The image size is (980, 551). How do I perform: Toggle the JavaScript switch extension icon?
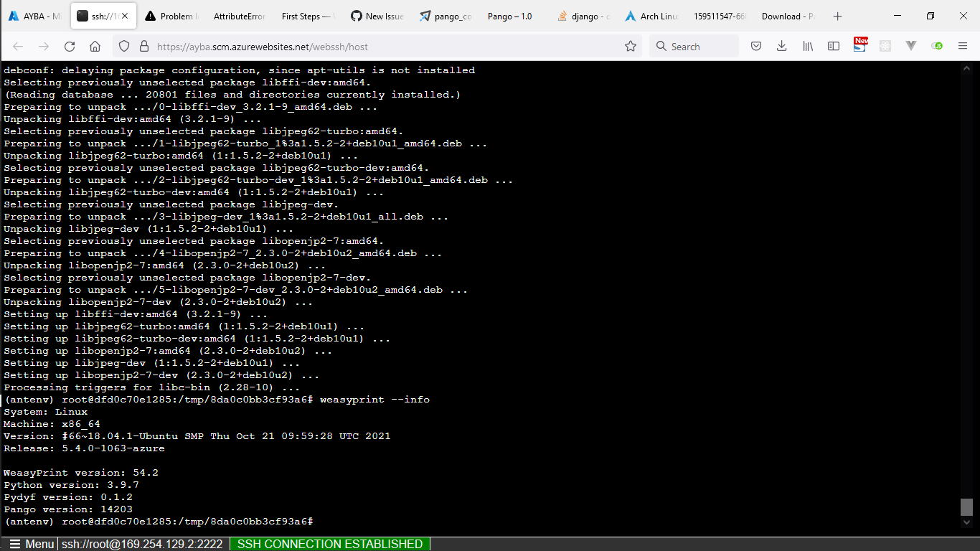pyautogui.click(x=937, y=46)
